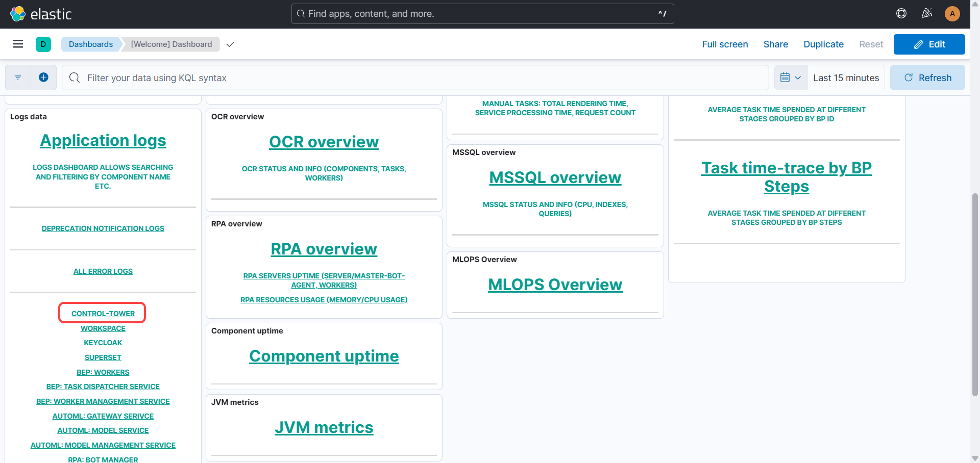Open the main navigation hamburger menu
980x463 pixels.
(18, 44)
